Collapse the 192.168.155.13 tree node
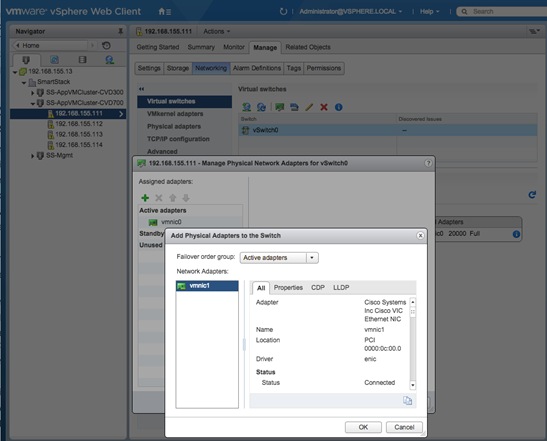The image size is (547, 441). (x=15, y=72)
